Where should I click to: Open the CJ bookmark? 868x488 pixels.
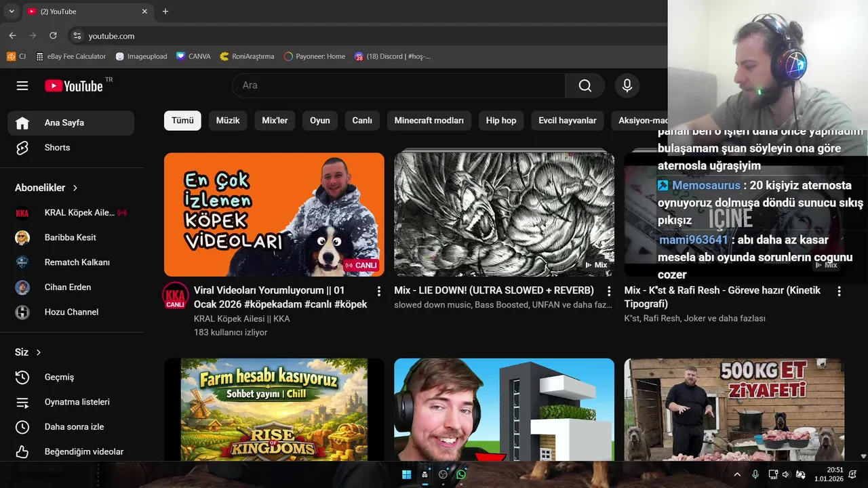tap(16, 56)
